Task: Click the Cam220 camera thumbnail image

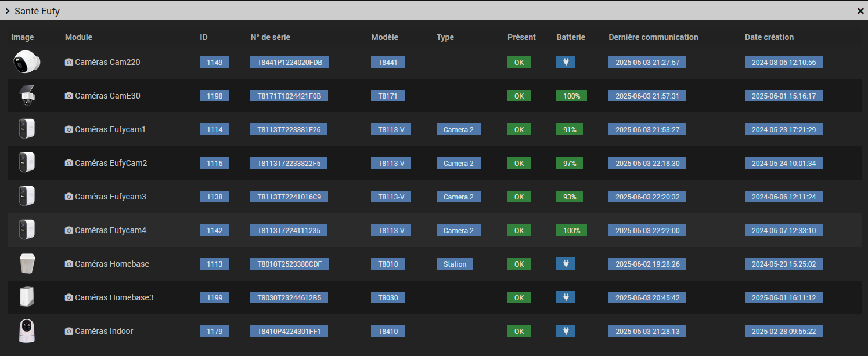Action: coord(27,62)
